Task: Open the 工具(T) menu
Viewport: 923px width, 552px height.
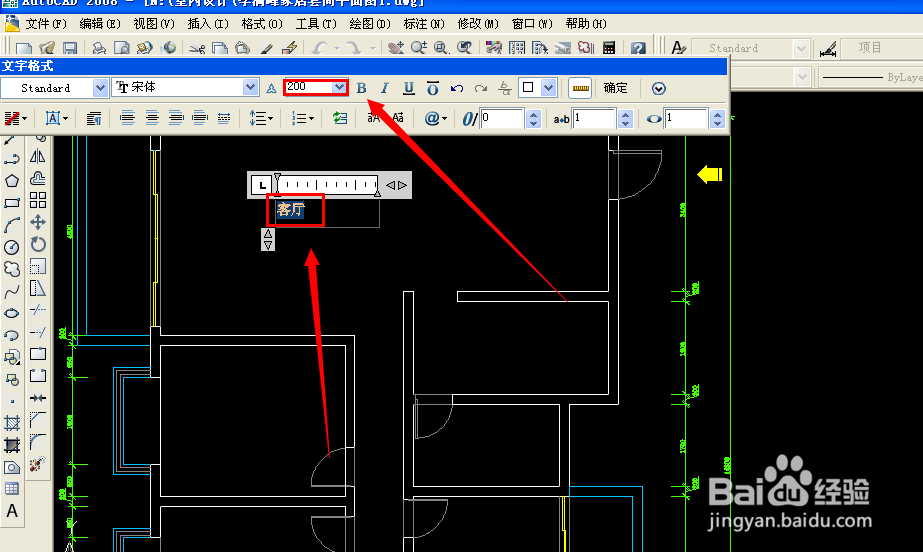Action: (x=316, y=24)
